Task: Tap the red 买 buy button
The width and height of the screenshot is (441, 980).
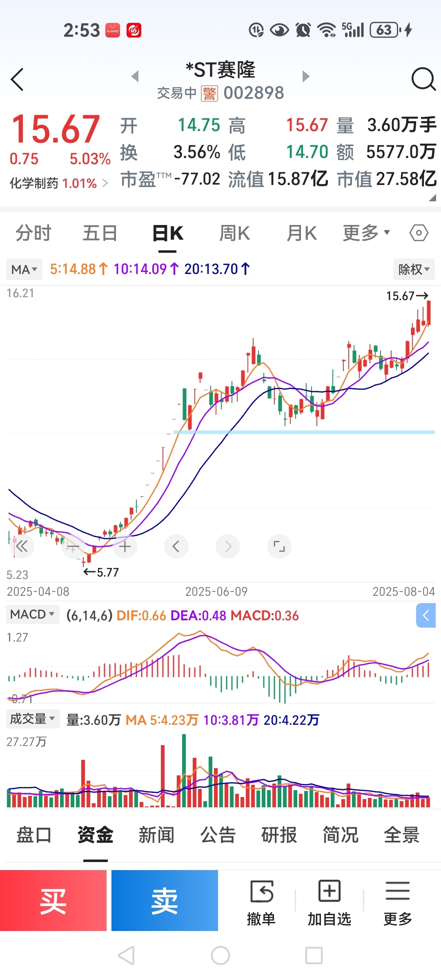Action: click(53, 901)
